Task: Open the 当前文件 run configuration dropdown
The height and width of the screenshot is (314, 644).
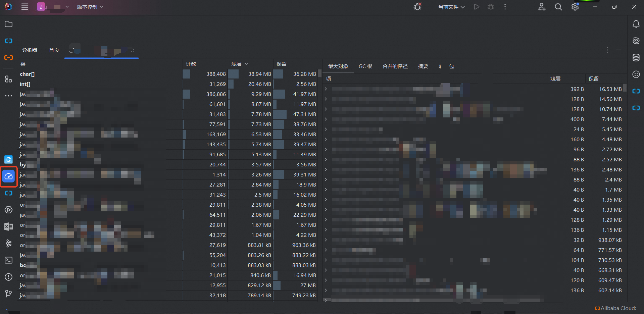Action: pos(451,7)
